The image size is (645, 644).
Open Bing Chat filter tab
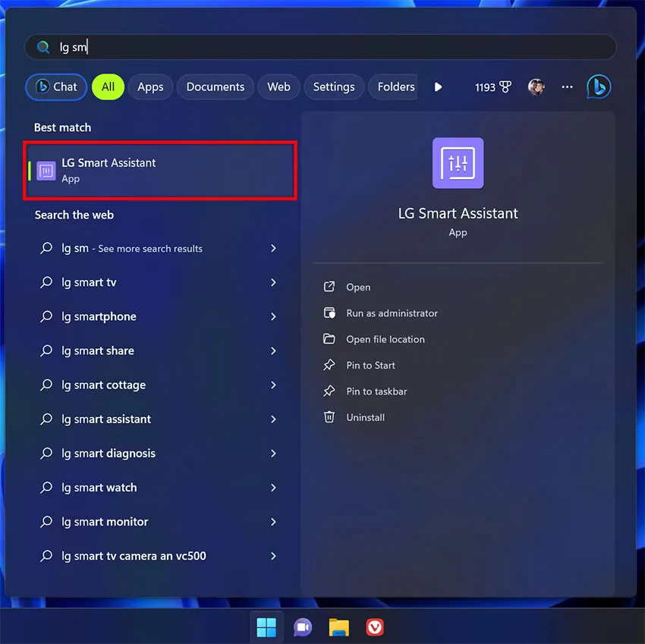click(56, 86)
